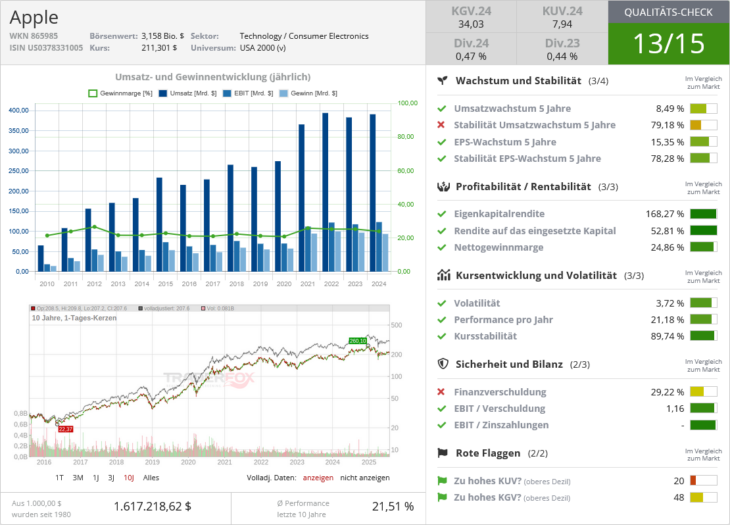Click the WKN 865985 text

pos(34,36)
